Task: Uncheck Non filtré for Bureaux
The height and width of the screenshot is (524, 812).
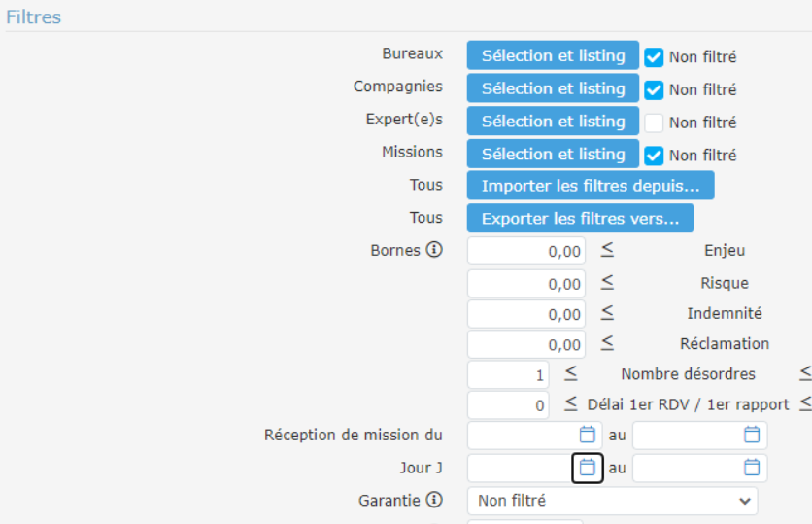Action: point(654,57)
